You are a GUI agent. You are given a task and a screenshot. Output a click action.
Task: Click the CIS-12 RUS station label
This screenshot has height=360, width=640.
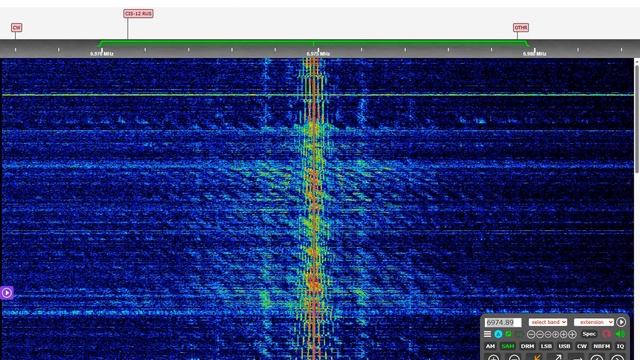tap(138, 13)
